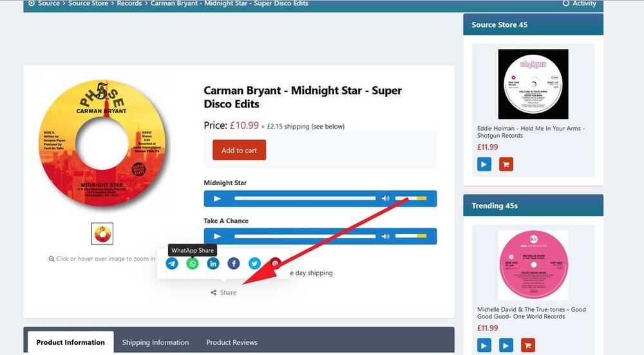The height and width of the screenshot is (355, 644).
Task: Add Eddie Holman record to cart
Action: [506, 165]
